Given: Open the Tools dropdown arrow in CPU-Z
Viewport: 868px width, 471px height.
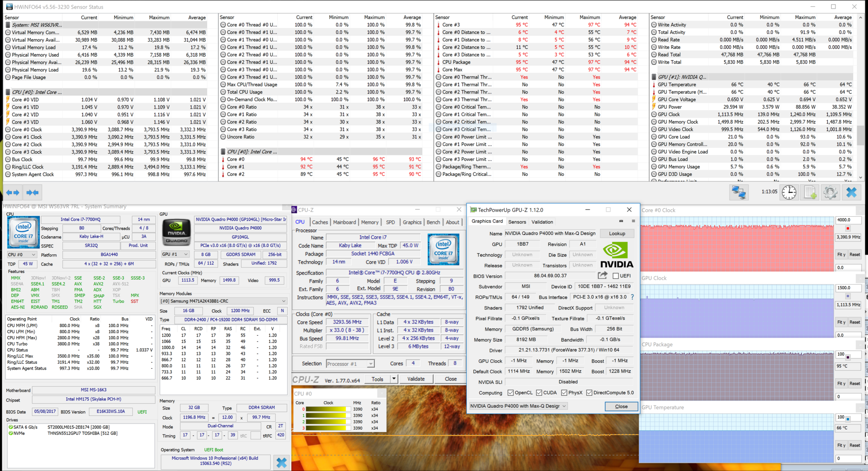Looking at the screenshot, I should 394,379.
